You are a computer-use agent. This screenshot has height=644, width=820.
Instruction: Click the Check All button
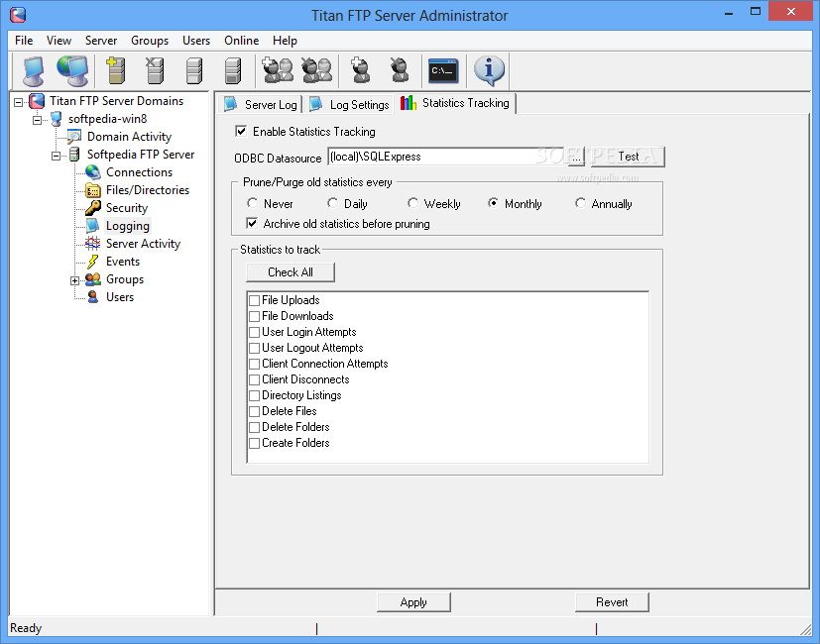tap(291, 271)
